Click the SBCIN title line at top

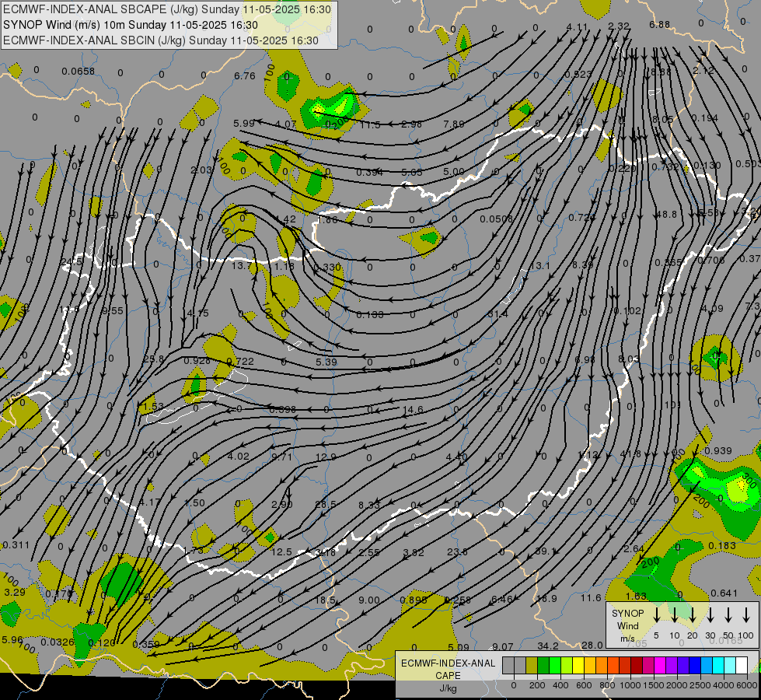click(x=161, y=40)
